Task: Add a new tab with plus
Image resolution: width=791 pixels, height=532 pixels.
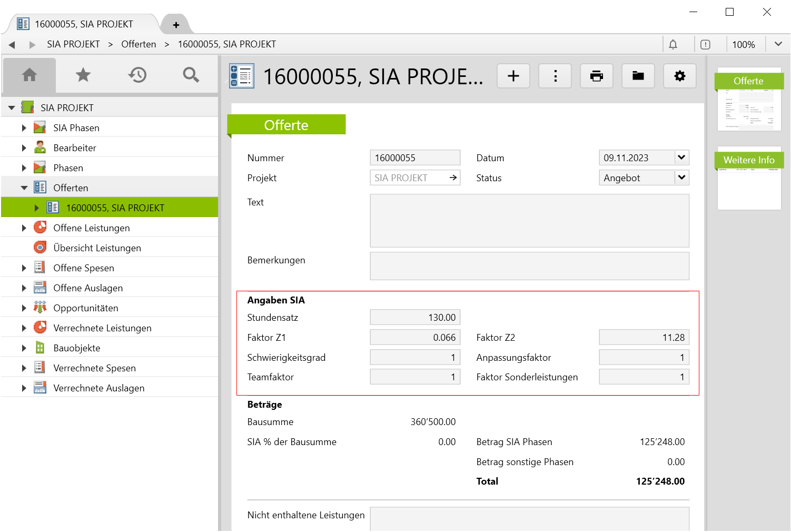Action: coord(176,25)
